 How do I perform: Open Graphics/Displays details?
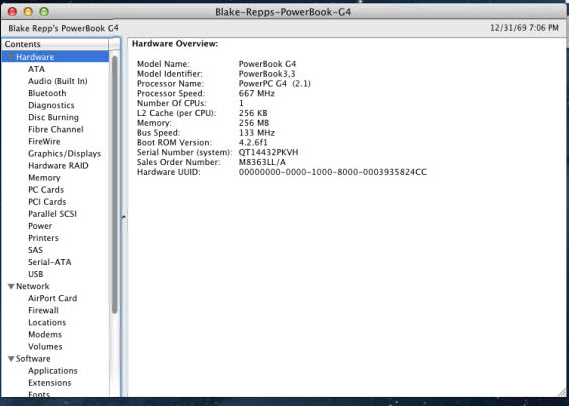(x=64, y=153)
